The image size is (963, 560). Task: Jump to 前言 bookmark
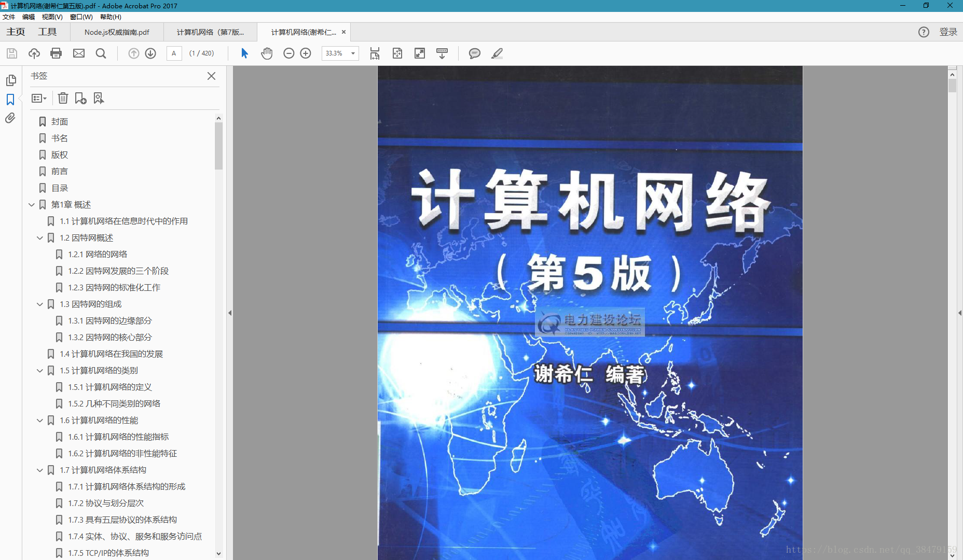60,172
